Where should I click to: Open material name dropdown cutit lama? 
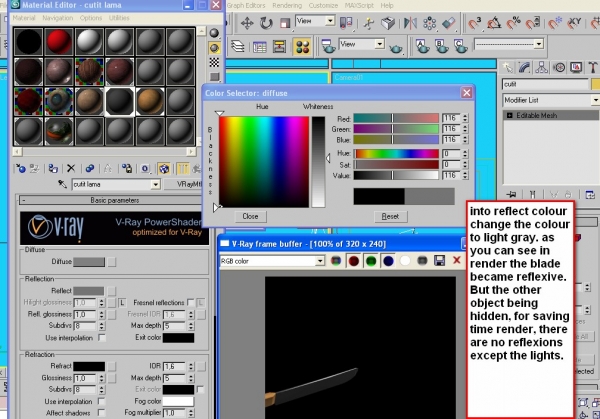click(x=155, y=184)
